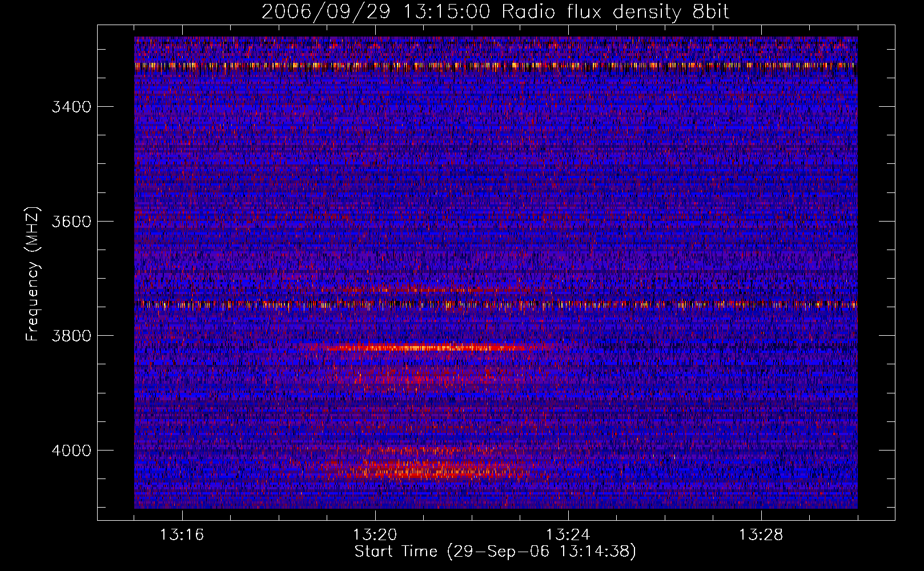The width and height of the screenshot is (924, 571).
Task: Click the yellow interference line near 3750 MHz
Action: point(495,305)
